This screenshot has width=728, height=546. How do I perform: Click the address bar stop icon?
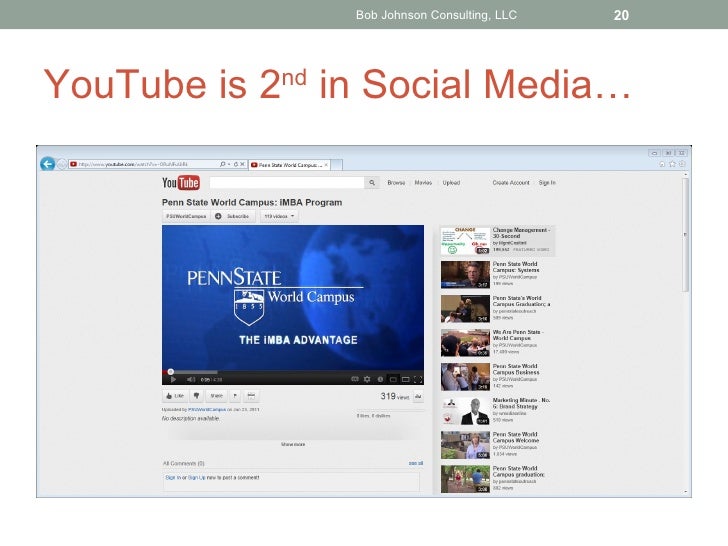[x=242, y=164]
